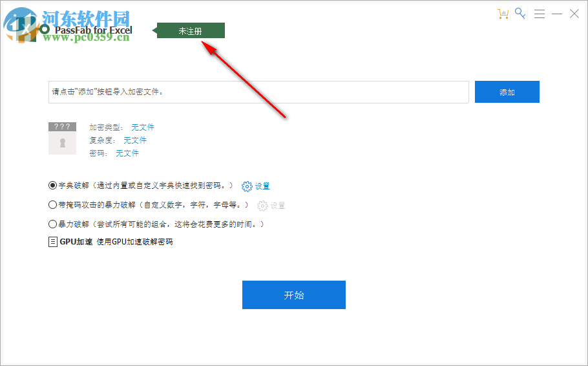Click greyed 设置 link for mask attack
This screenshot has height=366, width=588.
pos(278,206)
